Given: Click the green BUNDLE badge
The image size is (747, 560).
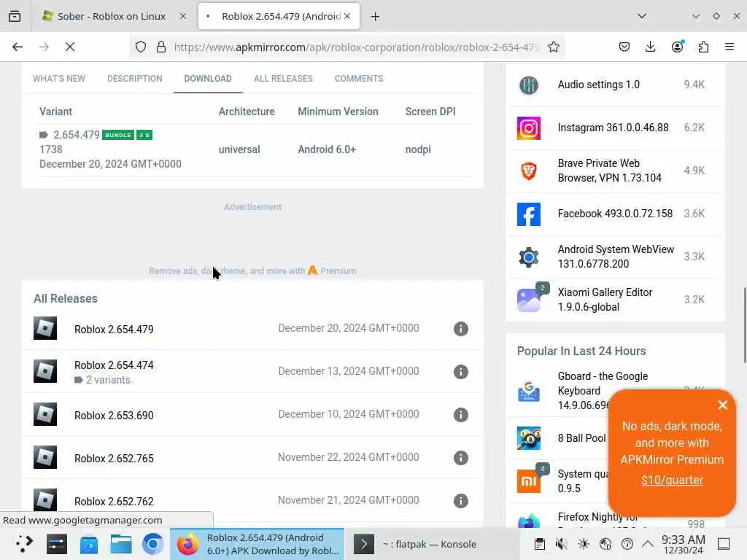Looking at the screenshot, I should click(118, 135).
